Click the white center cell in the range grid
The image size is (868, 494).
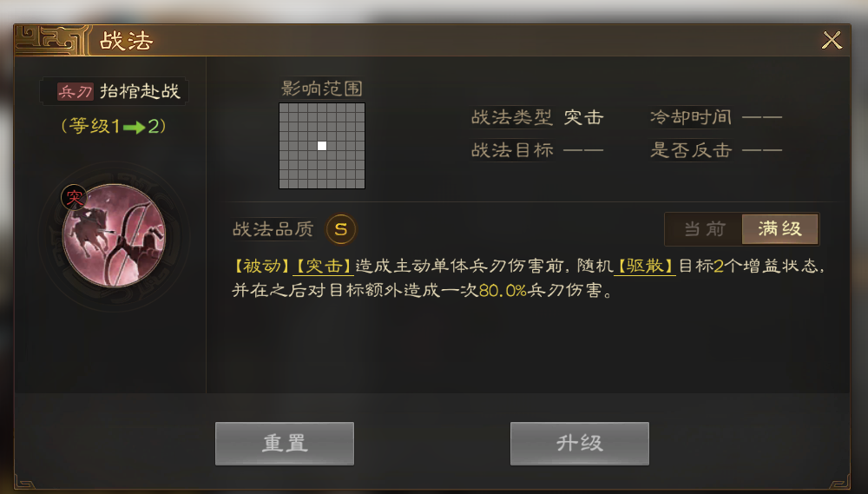tap(322, 146)
